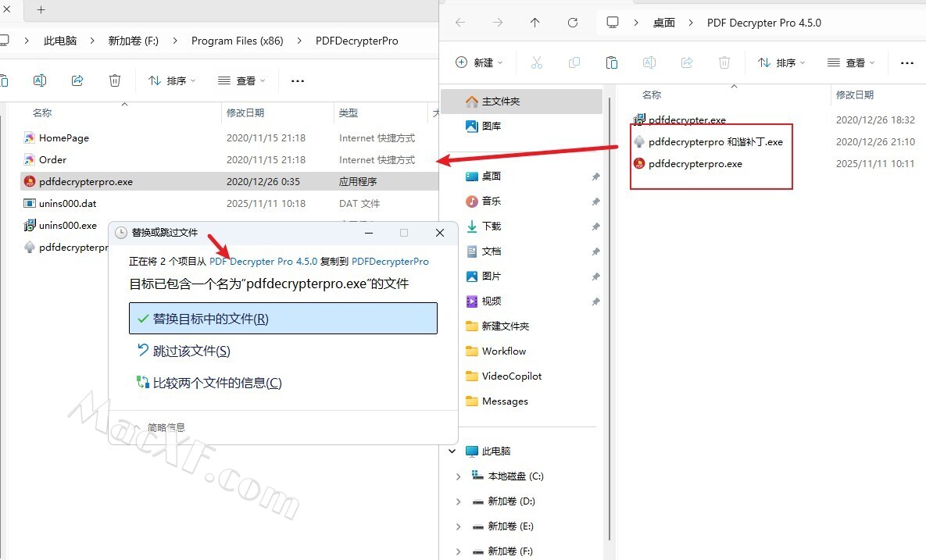The height and width of the screenshot is (560, 926).
Task: Collapse the 此电脑 tree node
Action: (x=452, y=451)
